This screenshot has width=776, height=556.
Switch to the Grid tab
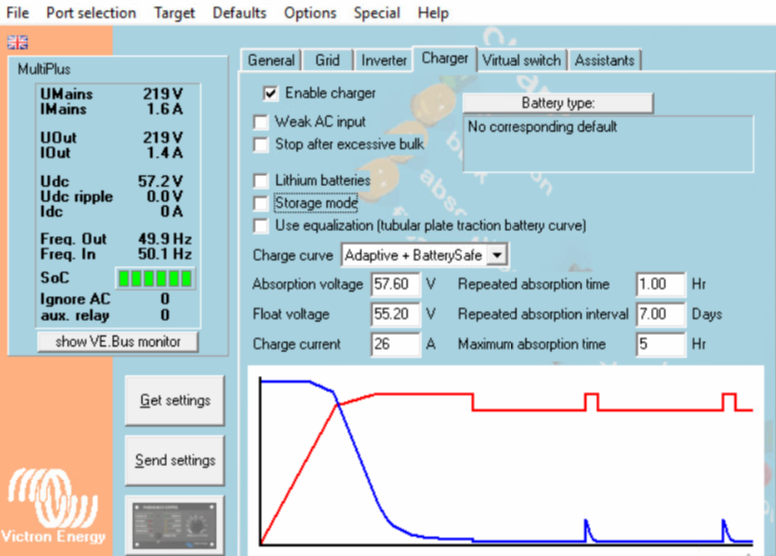point(327,60)
